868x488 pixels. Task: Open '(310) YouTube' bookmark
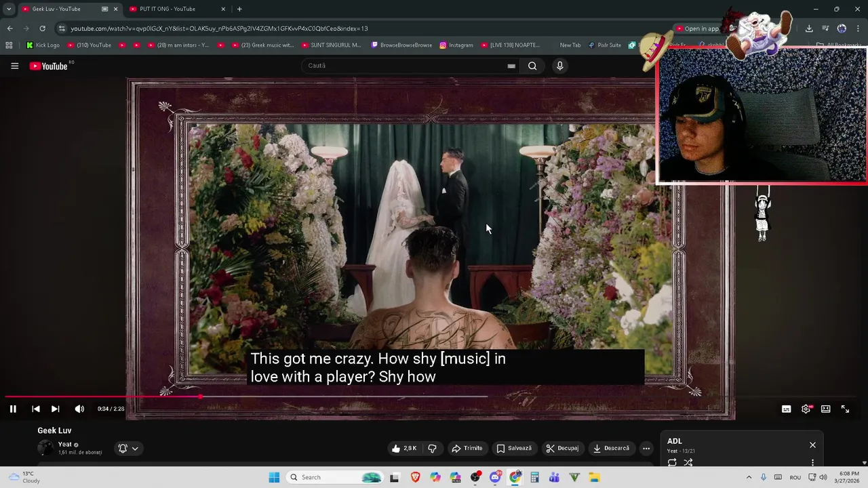pyautogui.click(x=89, y=45)
